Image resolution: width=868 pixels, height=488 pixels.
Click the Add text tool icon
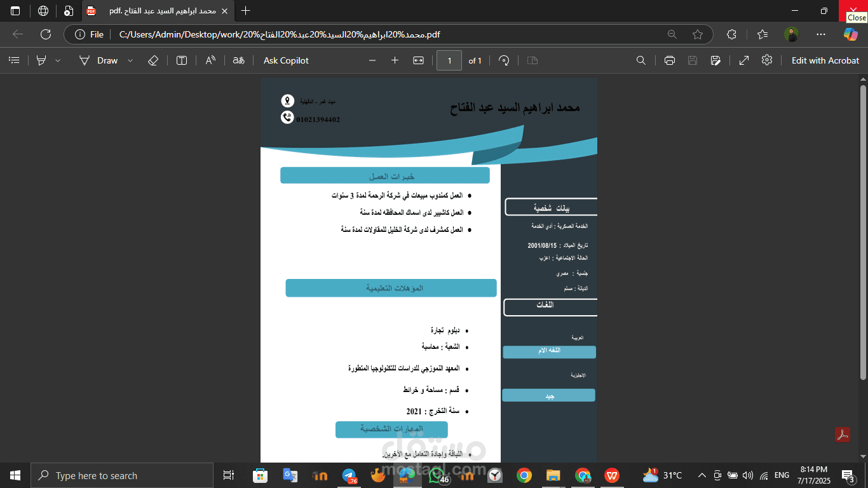[x=182, y=60]
